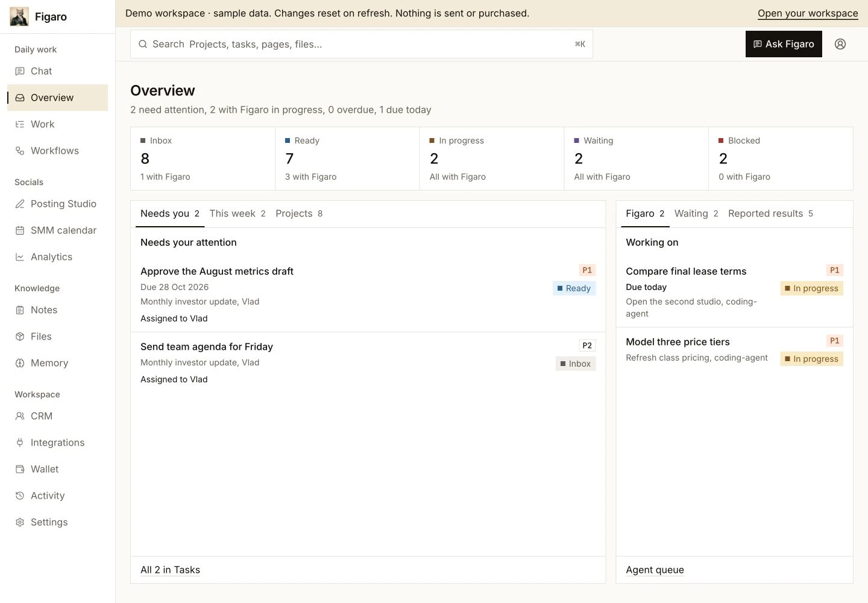Open the Waiting tab in agent panel
868x603 pixels.
[x=696, y=213]
